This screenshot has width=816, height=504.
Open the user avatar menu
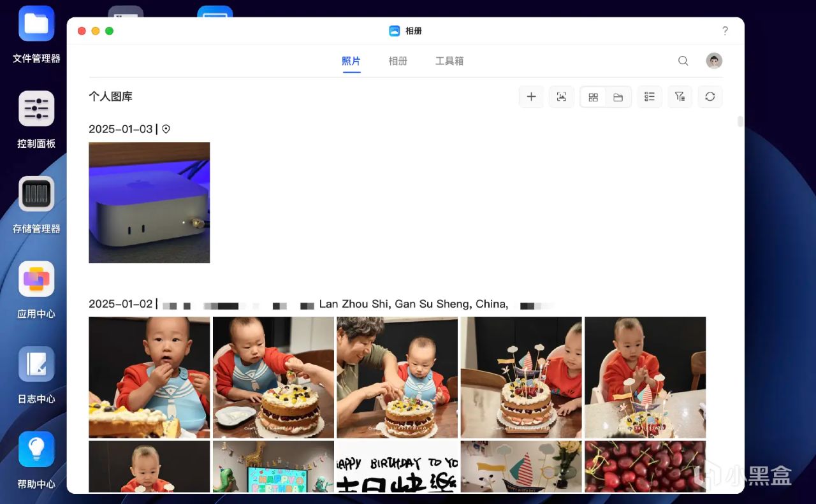tap(714, 61)
